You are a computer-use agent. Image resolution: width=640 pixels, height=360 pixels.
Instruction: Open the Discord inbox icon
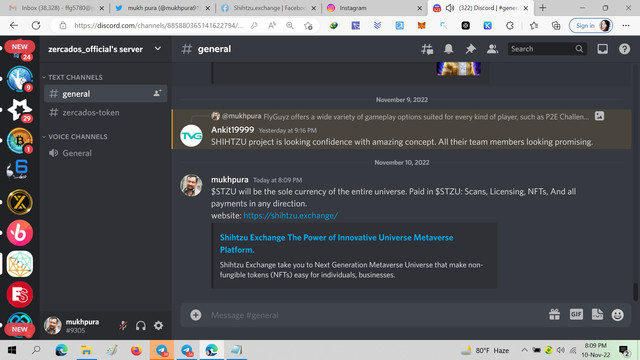tap(602, 49)
